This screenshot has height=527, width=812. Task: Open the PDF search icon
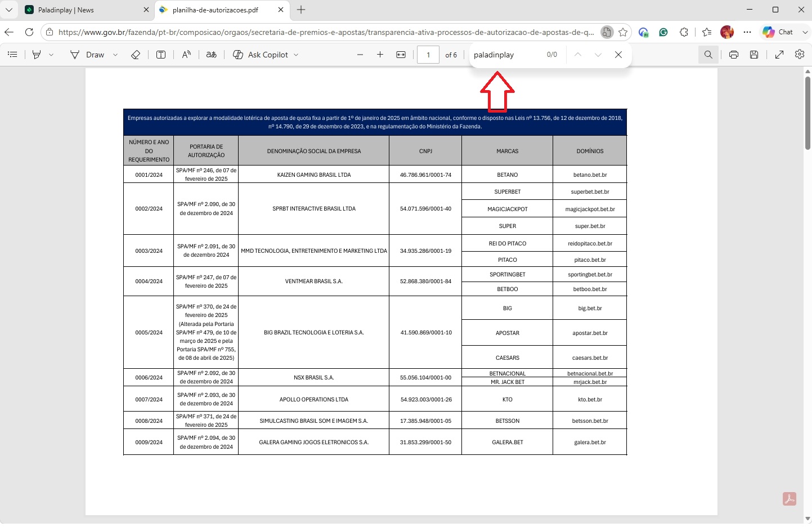pyautogui.click(x=708, y=55)
